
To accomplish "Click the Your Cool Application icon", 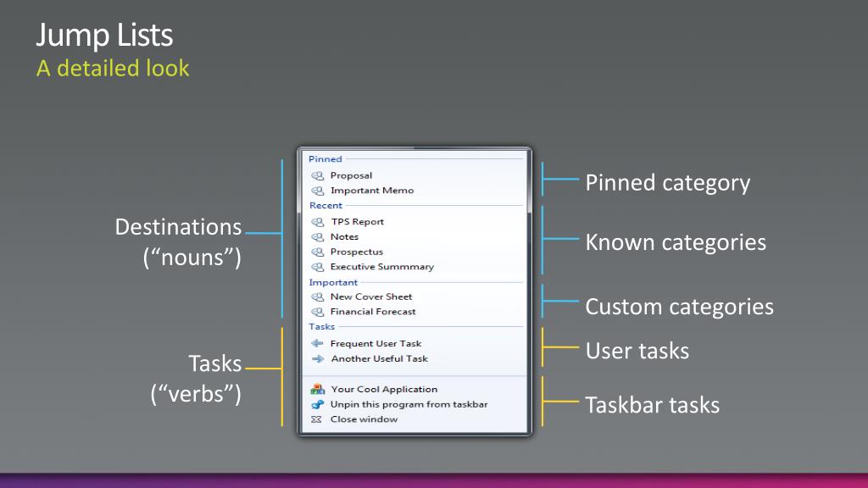I will point(317,389).
